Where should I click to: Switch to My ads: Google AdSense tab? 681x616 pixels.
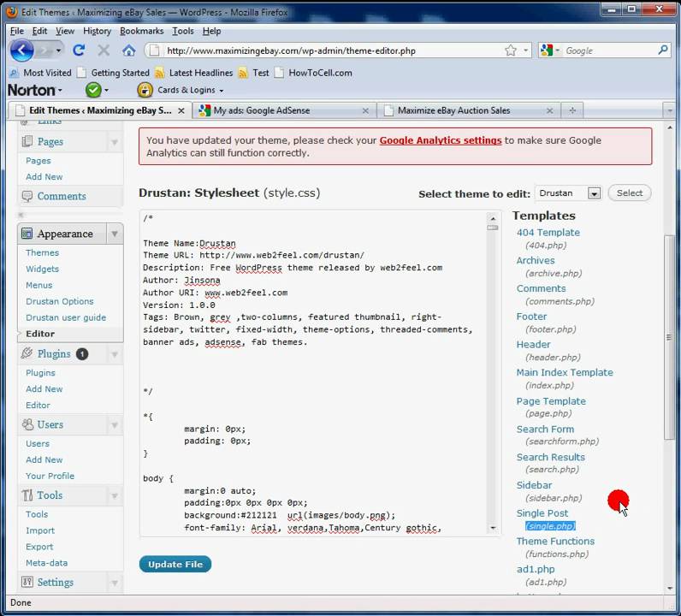coord(284,110)
